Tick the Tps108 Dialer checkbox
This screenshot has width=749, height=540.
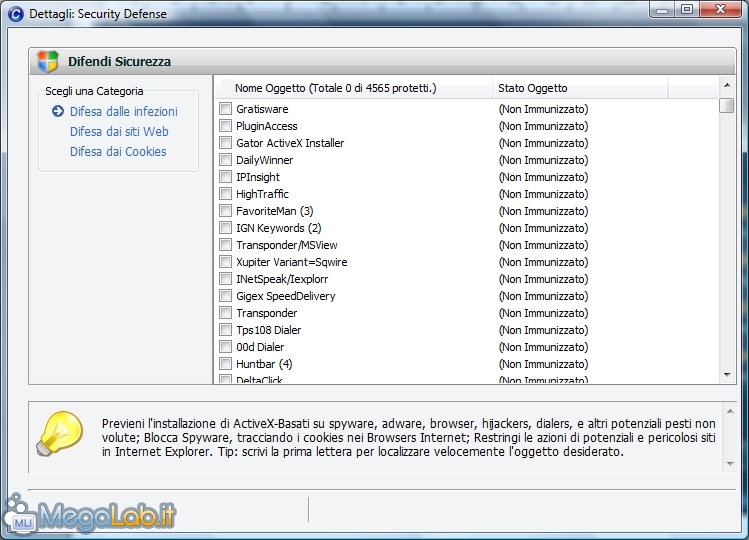[225, 330]
